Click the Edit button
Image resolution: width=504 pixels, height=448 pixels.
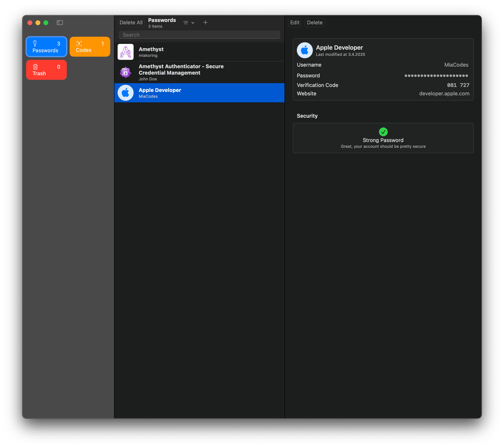coord(294,23)
